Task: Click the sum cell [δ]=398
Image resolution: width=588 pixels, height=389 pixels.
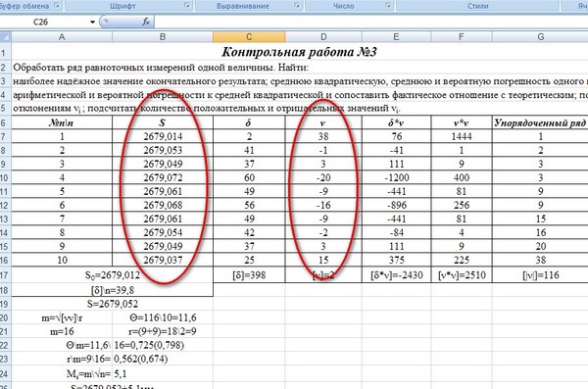Action: click(x=249, y=275)
